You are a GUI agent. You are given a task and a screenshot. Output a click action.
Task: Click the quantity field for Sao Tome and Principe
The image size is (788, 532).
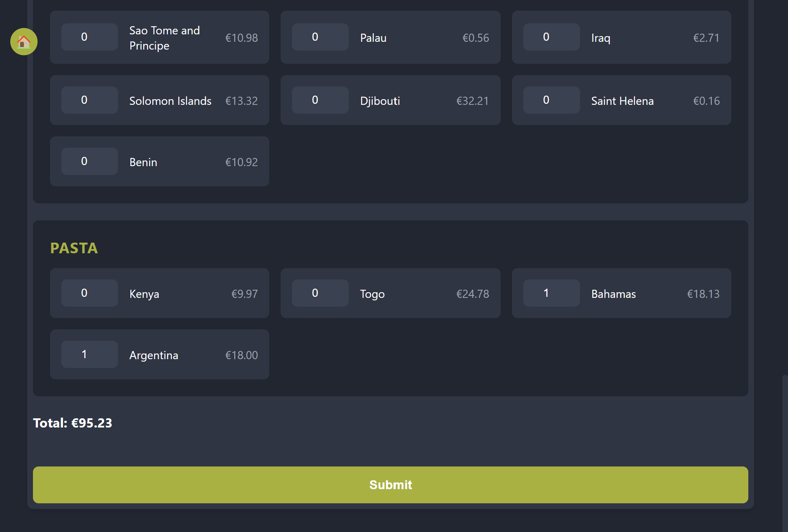click(x=89, y=37)
